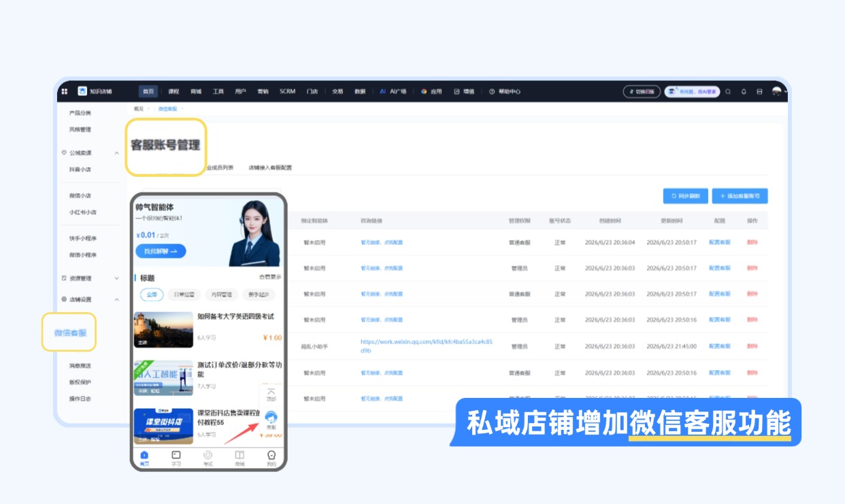Open the 应用 top menu item
The image size is (845, 504).
click(x=431, y=91)
